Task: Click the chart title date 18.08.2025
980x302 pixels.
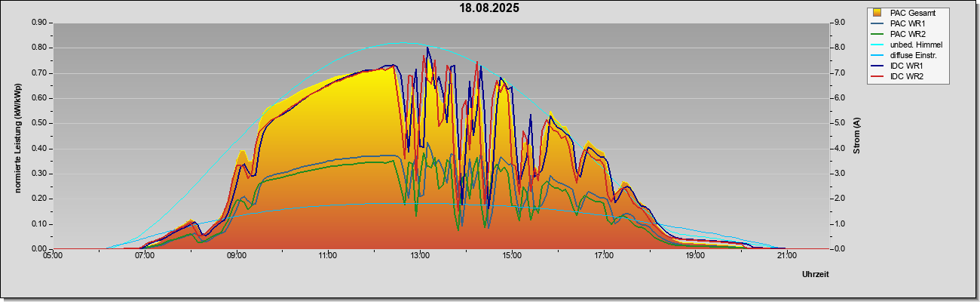Action: click(x=490, y=8)
